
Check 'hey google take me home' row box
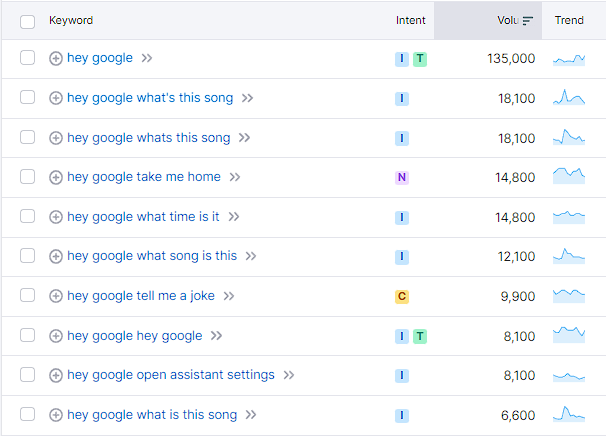(x=27, y=177)
